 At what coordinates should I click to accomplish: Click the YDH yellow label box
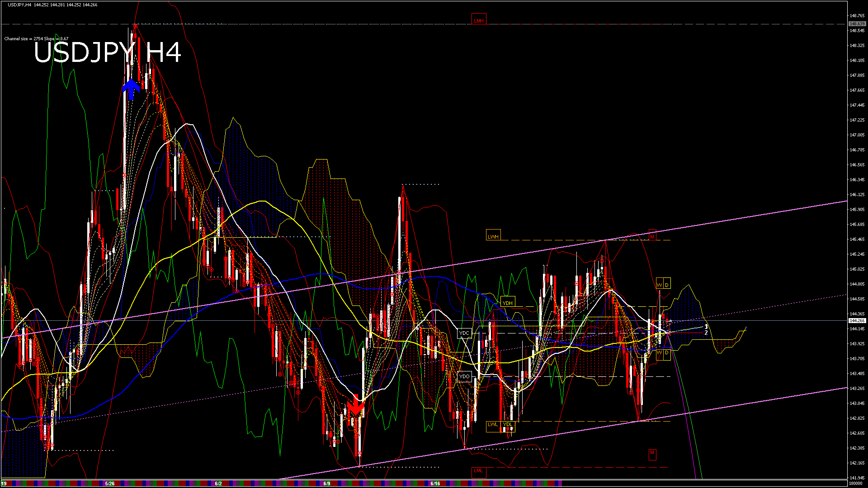[x=508, y=303]
